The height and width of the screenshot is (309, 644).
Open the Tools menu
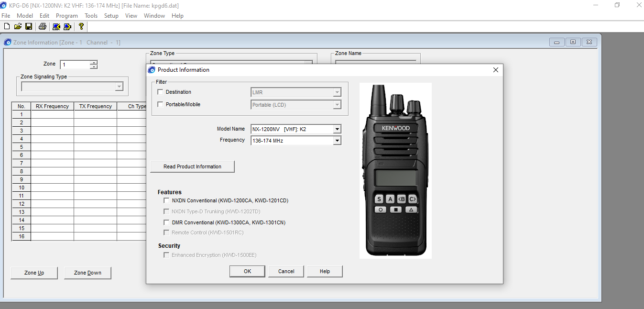click(x=91, y=16)
